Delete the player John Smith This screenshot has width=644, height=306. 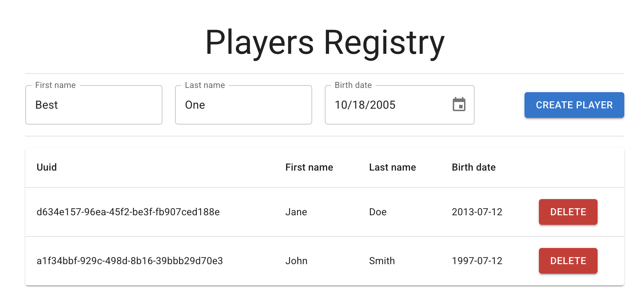point(568,261)
